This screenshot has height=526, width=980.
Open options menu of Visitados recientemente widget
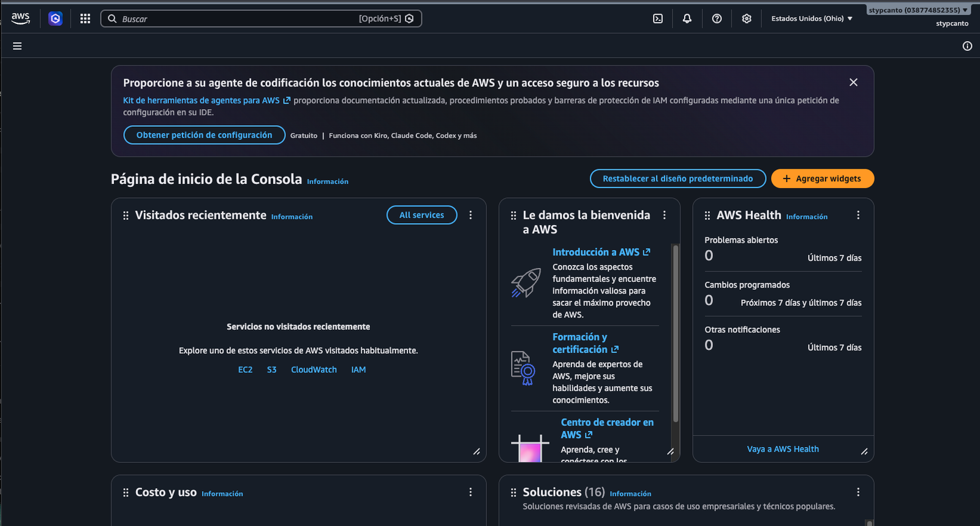click(470, 215)
